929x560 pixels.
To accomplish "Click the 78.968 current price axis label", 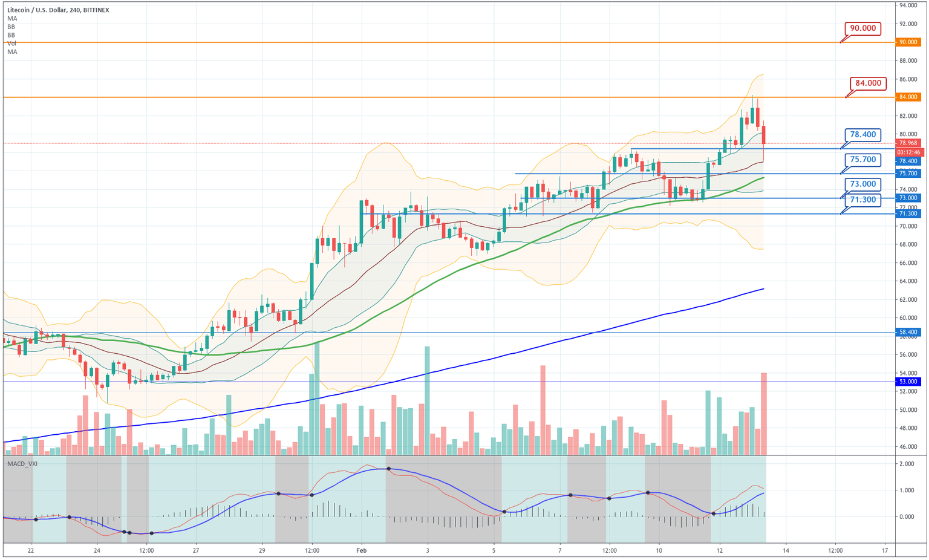I will [908, 143].
